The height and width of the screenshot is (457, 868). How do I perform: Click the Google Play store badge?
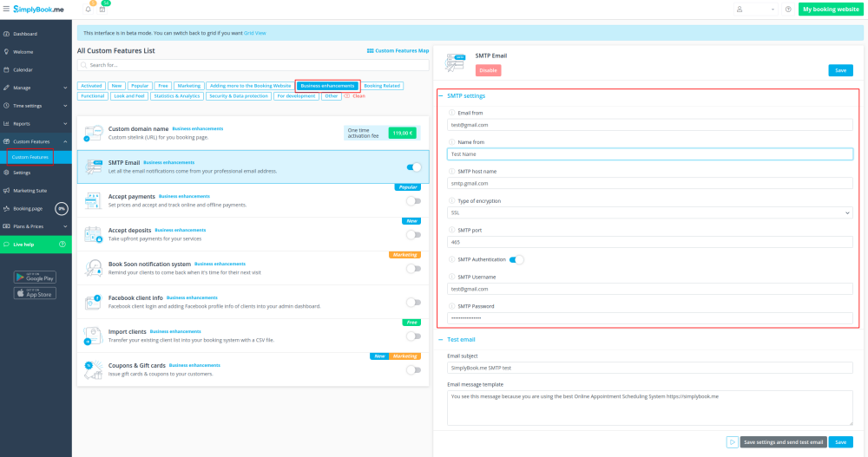pyautogui.click(x=35, y=277)
